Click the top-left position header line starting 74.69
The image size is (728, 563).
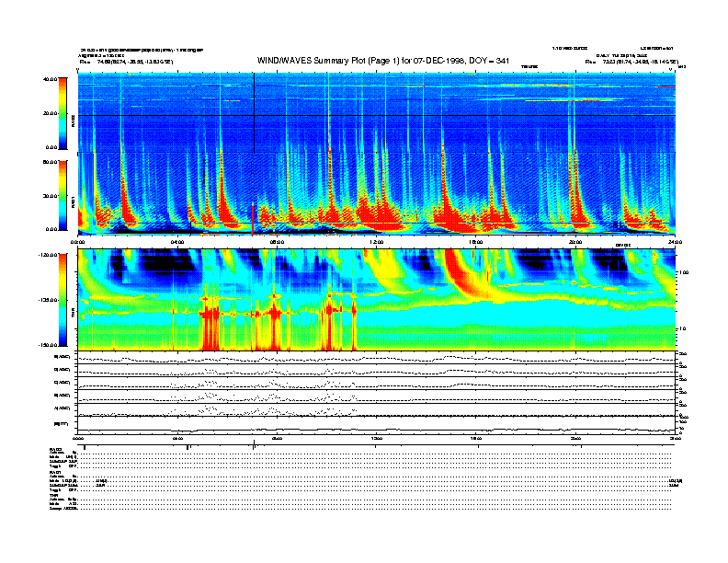tap(126, 62)
